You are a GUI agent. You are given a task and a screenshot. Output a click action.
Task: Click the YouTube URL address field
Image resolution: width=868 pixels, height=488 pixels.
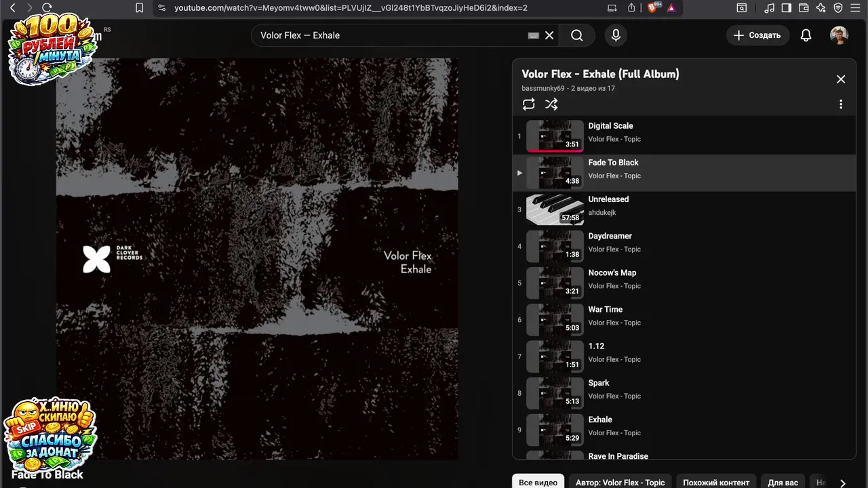click(x=351, y=7)
